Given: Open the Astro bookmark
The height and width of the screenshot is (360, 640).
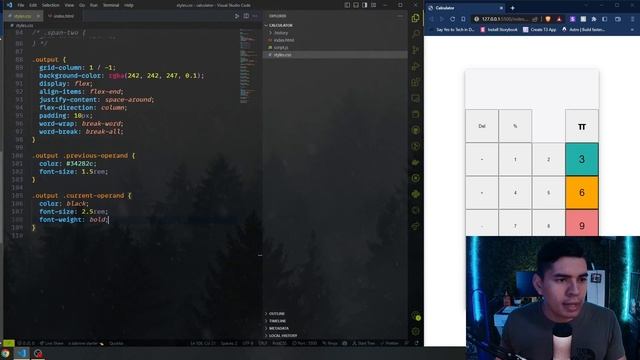Looking at the screenshot, I should (583, 30).
